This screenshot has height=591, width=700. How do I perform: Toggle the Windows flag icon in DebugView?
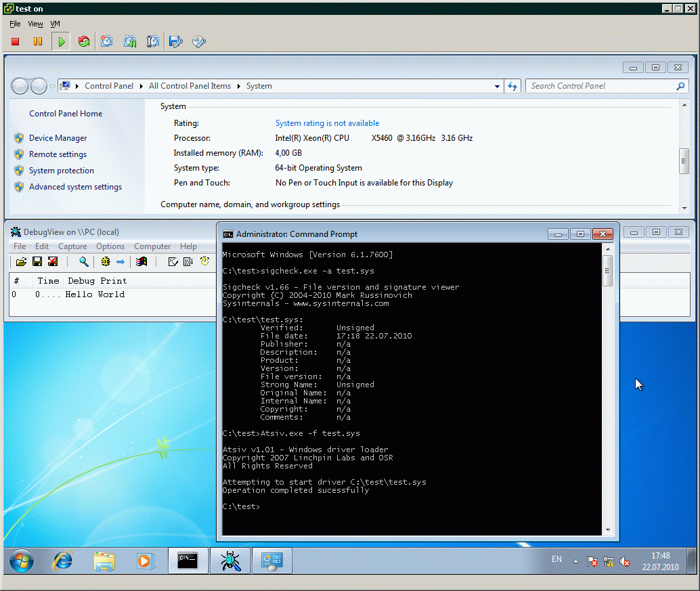[x=141, y=261]
